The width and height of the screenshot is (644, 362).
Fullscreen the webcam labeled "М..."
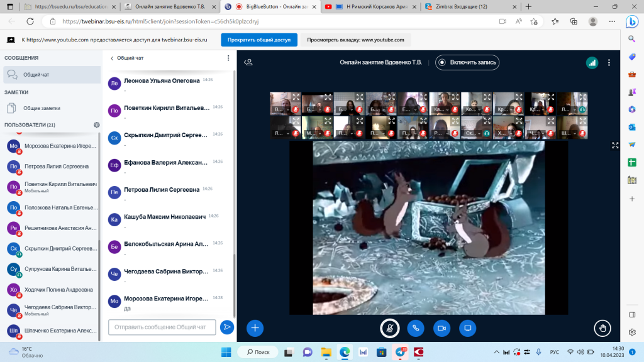327,121
